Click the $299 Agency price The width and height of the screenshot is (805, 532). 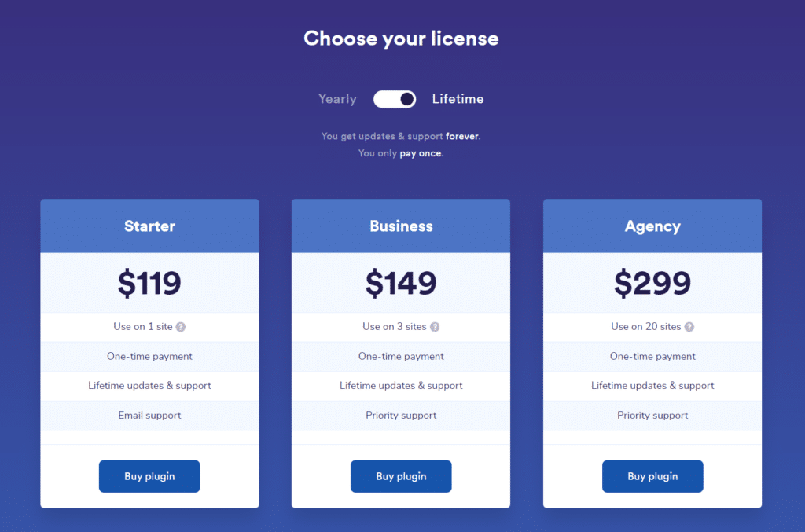pos(652,283)
